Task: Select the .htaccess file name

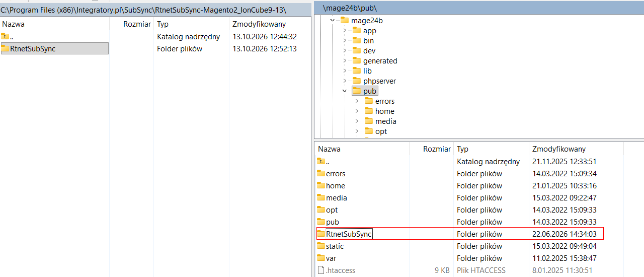Action: [341, 270]
